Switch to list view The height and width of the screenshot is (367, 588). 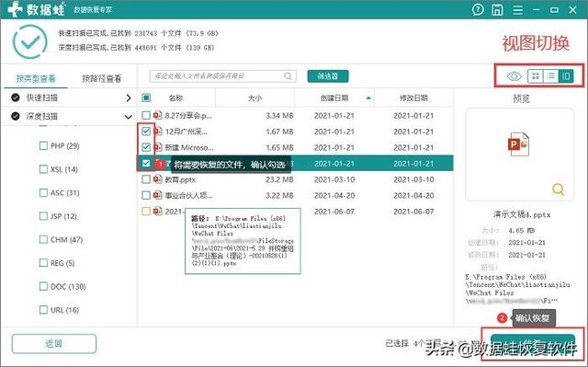[550, 76]
